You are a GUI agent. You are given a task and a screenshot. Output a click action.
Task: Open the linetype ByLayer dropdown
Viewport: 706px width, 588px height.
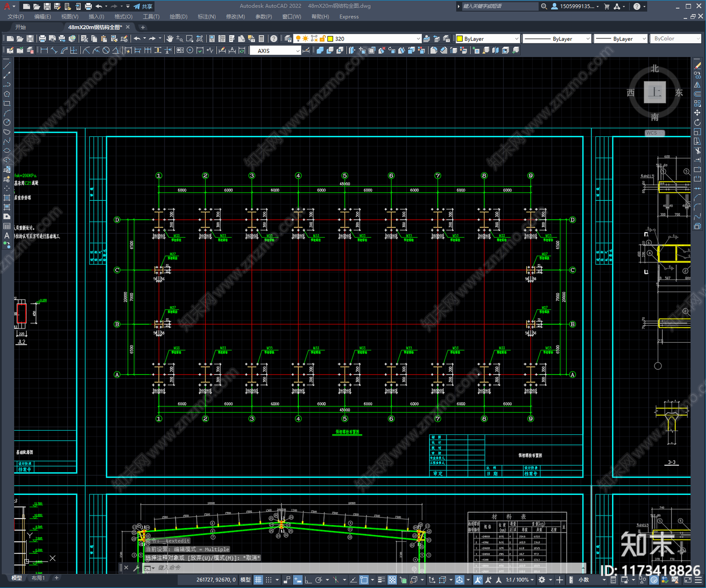556,39
